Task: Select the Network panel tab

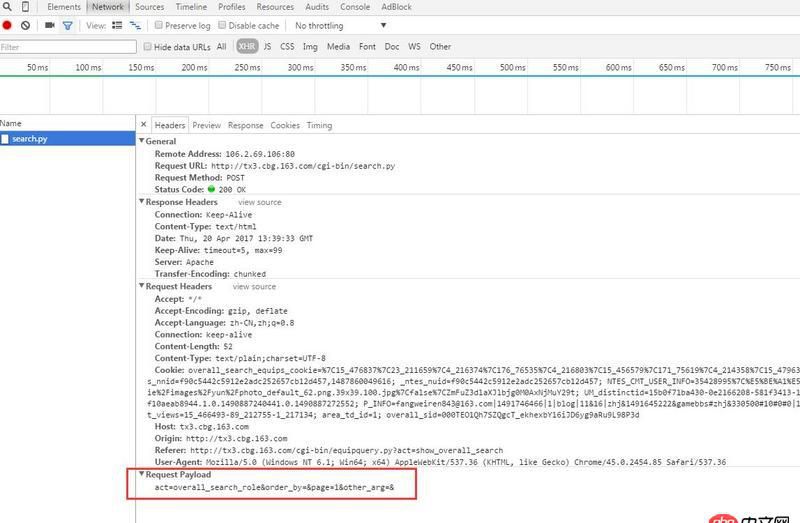Action: [108, 7]
